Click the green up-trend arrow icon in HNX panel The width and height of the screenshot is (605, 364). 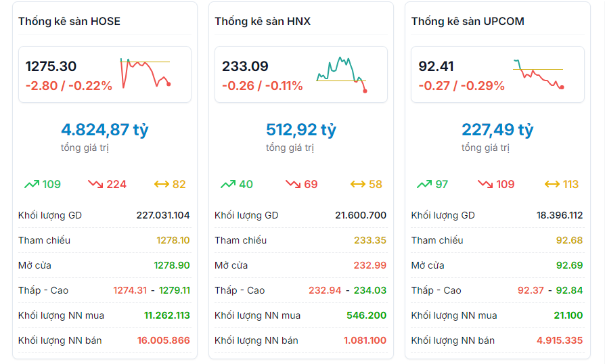(228, 184)
